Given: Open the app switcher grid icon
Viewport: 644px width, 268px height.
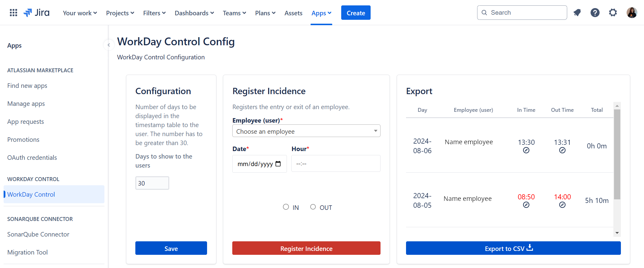Looking at the screenshot, I should 14,13.
